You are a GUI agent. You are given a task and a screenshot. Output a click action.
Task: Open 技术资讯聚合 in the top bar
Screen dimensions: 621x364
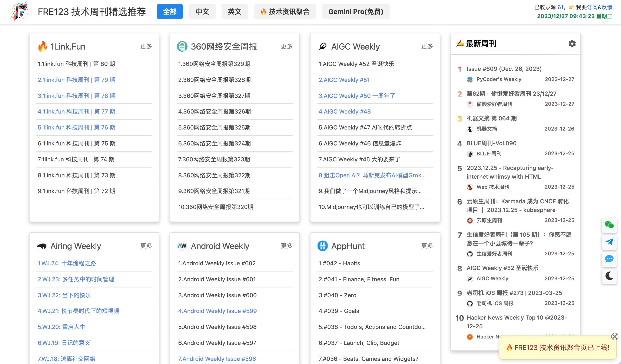coord(285,11)
